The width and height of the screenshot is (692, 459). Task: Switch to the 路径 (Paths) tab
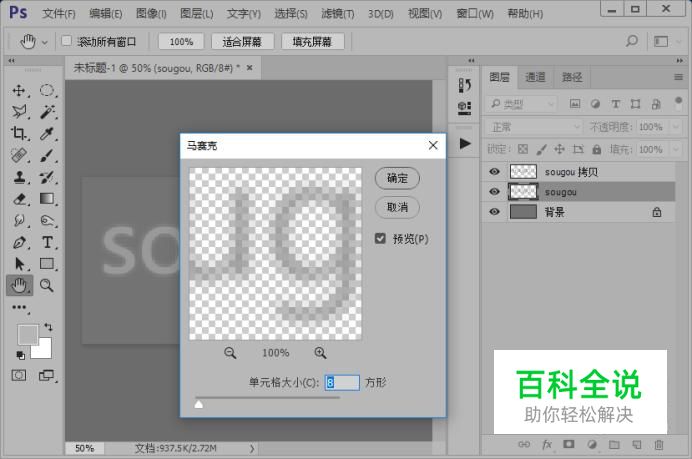(572, 78)
